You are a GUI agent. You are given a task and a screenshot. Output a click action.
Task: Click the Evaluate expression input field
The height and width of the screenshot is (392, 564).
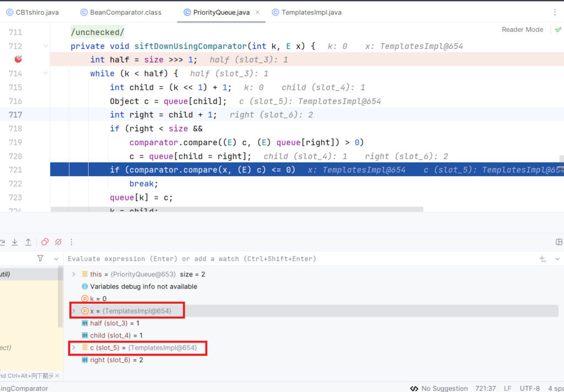(297, 259)
